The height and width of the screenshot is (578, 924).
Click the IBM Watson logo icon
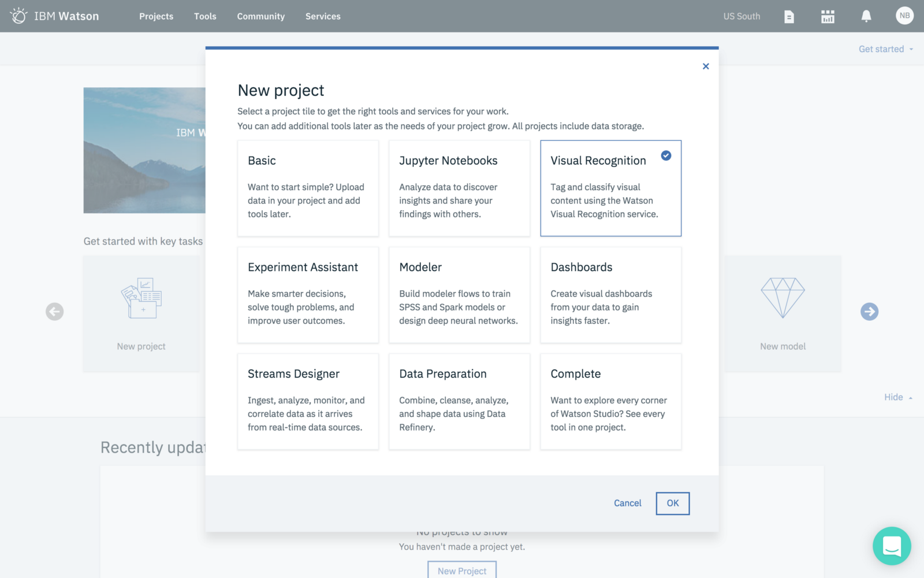click(x=18, y=16)
